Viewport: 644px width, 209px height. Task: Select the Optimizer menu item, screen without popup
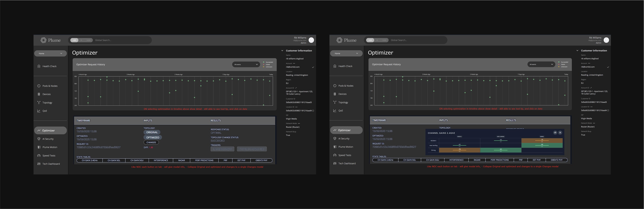pos(50,130)
